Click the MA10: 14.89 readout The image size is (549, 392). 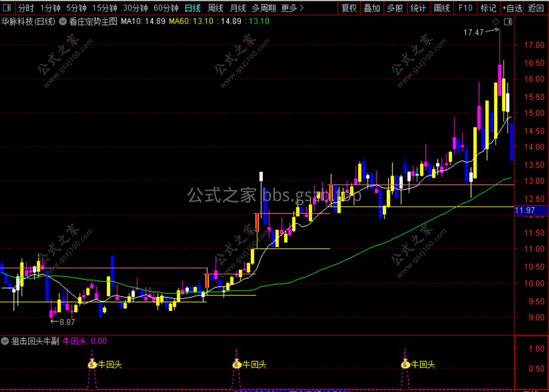pos(143,21)
